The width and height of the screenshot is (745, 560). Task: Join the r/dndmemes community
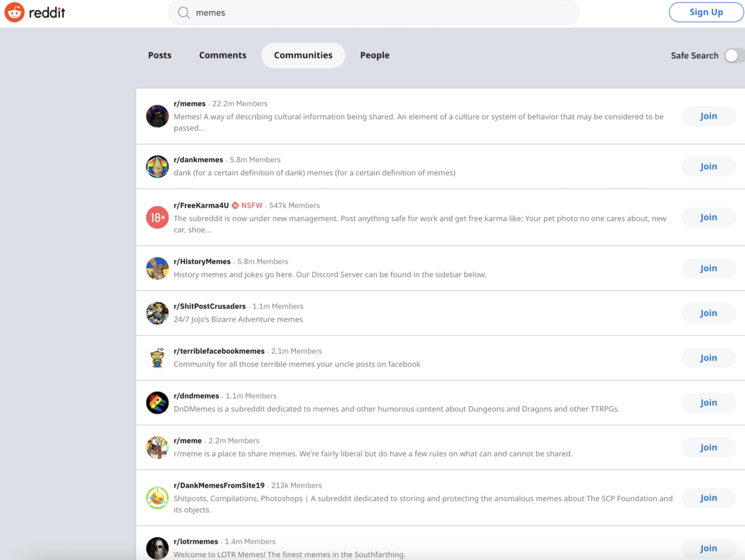(709, 403)
